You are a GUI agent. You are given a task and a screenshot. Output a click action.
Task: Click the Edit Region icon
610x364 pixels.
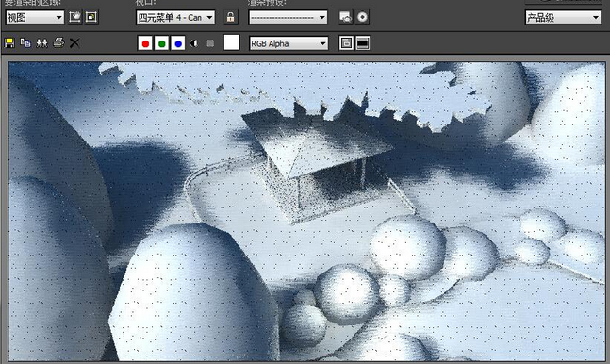coord(75,17)
